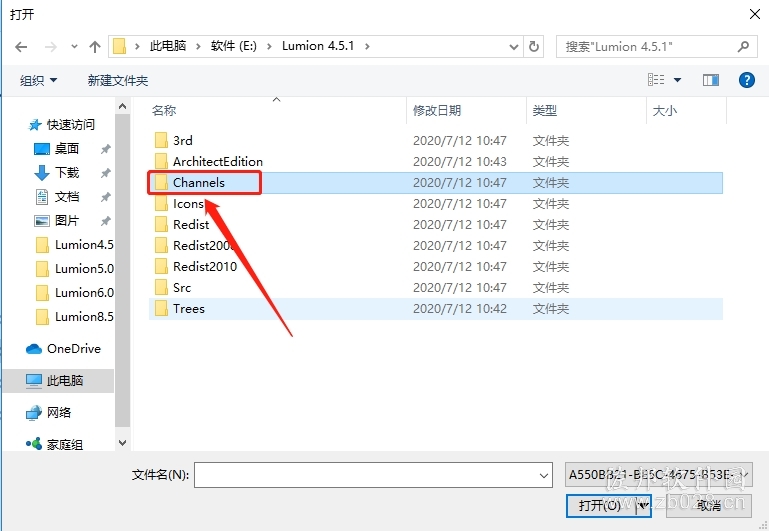Image resolution: width=769 pixels, height=531 pixels.
Task: Sort by 大小 column header
Action: point(665,110)
